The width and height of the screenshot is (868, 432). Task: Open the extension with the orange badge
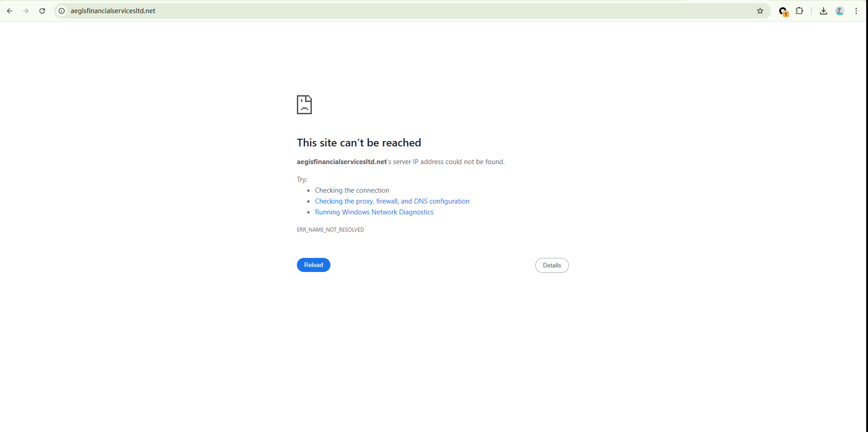point(783,11)
